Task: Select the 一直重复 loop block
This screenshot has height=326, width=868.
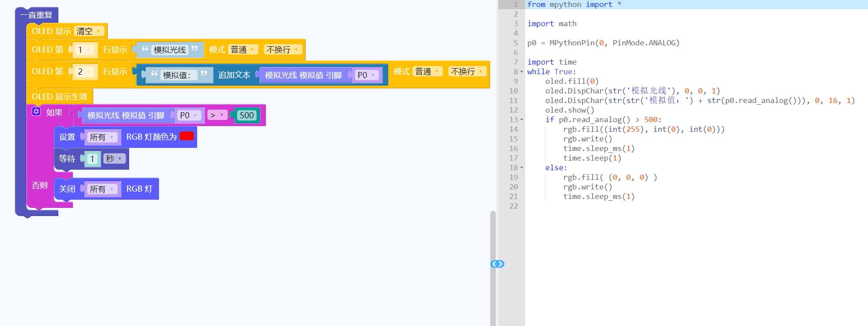Action: click(37, 15)
